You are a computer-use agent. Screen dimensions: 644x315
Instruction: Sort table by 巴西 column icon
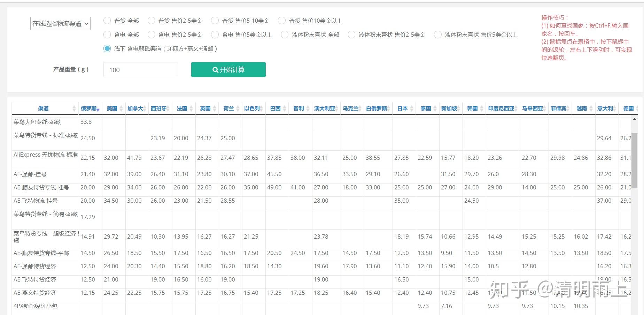[285, 108]
